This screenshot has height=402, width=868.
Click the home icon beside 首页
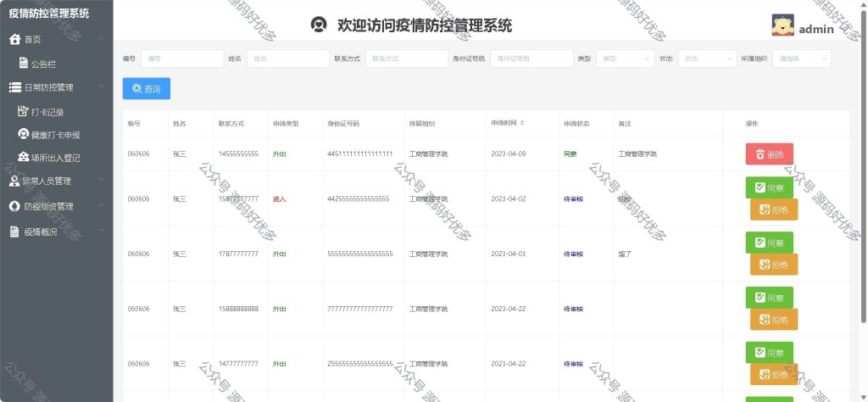coord(15,39)
